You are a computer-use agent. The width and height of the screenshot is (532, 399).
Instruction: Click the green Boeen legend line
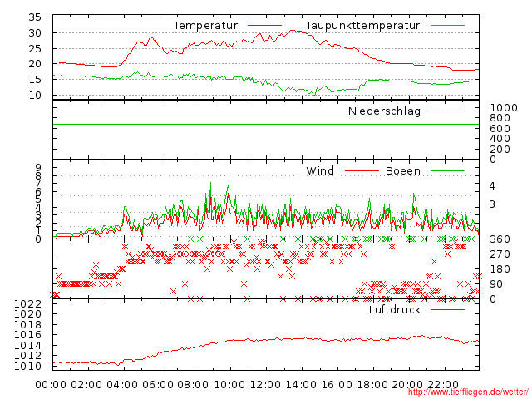pos(447,170)
